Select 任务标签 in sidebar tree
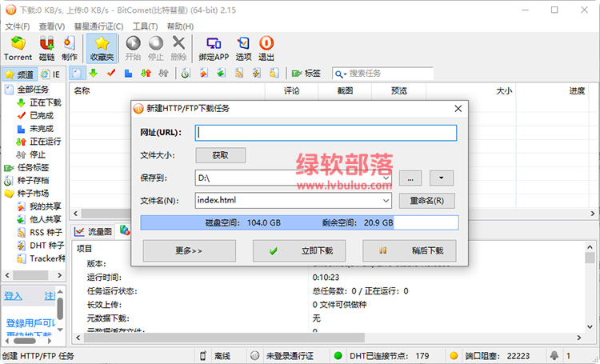 point(33,168)
